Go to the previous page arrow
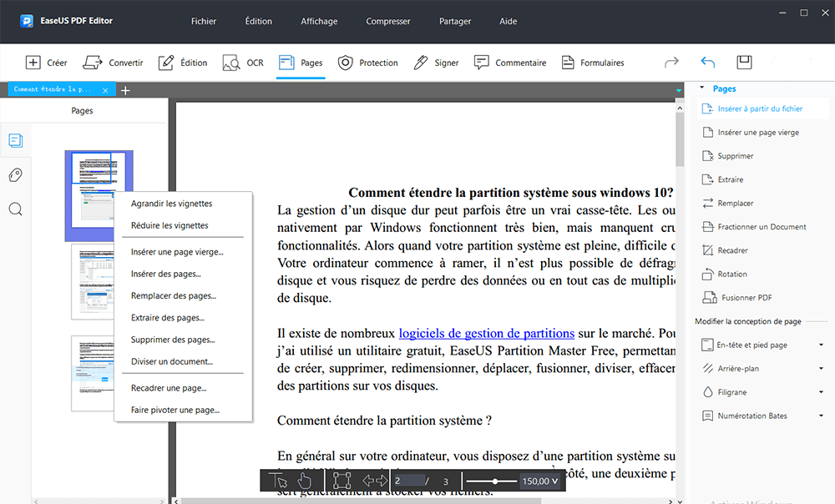The height and width of the screenshot is (504, 835). [368, 481]
